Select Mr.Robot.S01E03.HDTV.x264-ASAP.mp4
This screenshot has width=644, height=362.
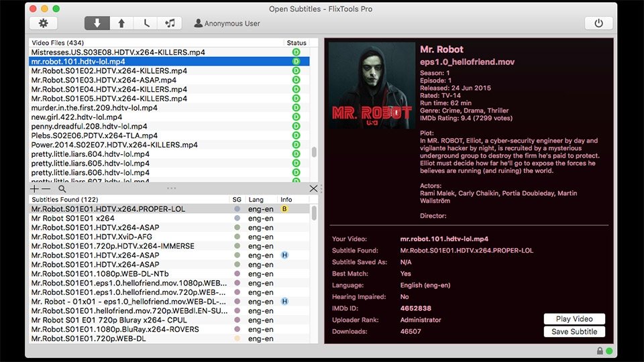pyautogui.click(x=169, y=80)
